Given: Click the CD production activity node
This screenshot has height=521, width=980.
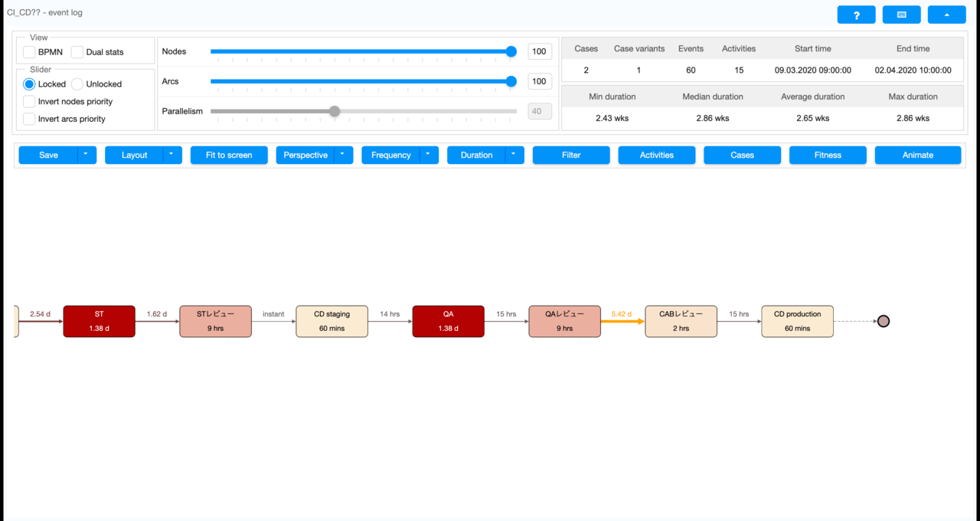Looking at the screenshot, I should point(797,321).
